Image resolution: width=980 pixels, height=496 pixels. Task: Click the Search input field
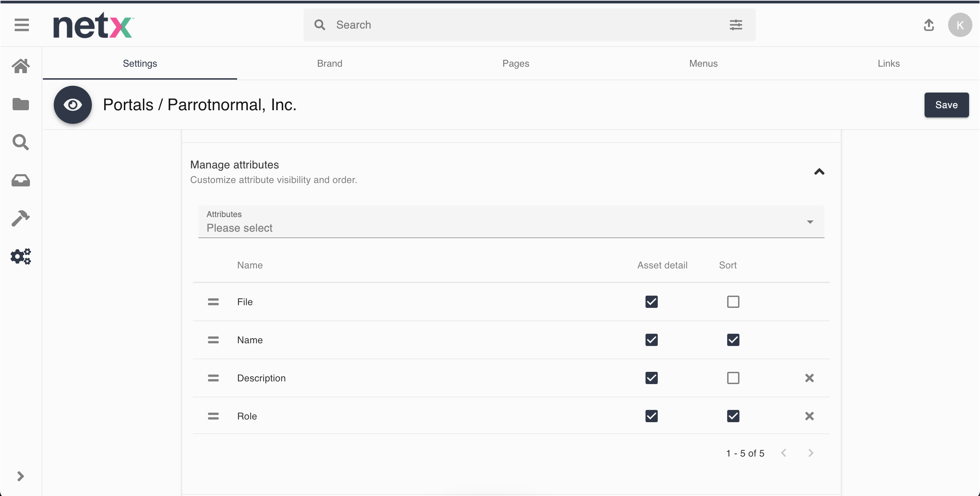[525, 25]
